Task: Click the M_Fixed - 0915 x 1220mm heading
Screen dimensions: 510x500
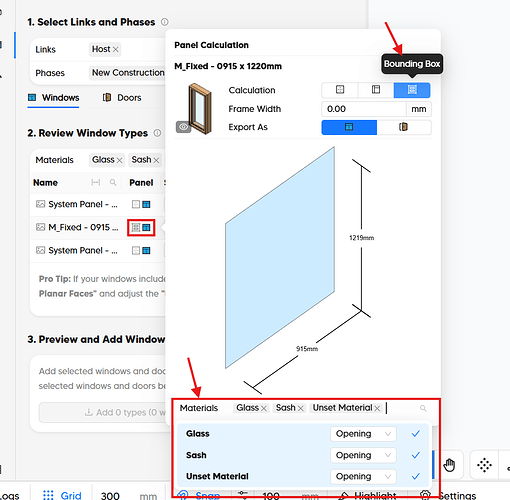Action: [x=228, y=66]
